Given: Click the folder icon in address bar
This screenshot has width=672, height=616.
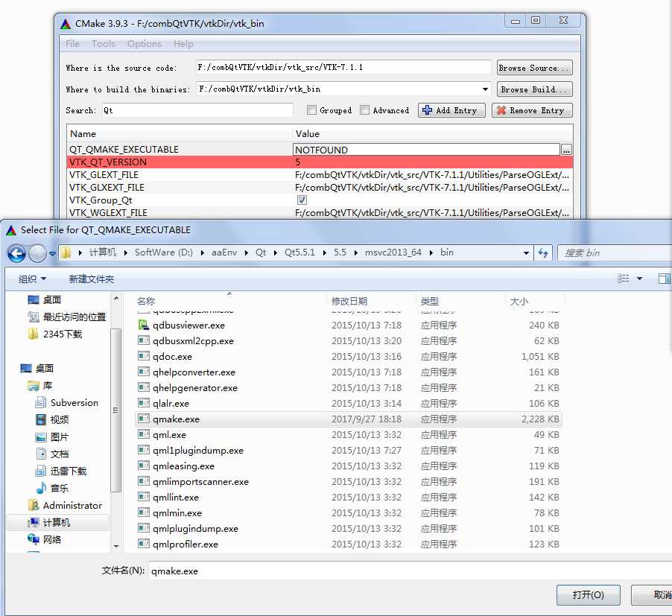Looking at the screenshot, I should coord(66,253).
